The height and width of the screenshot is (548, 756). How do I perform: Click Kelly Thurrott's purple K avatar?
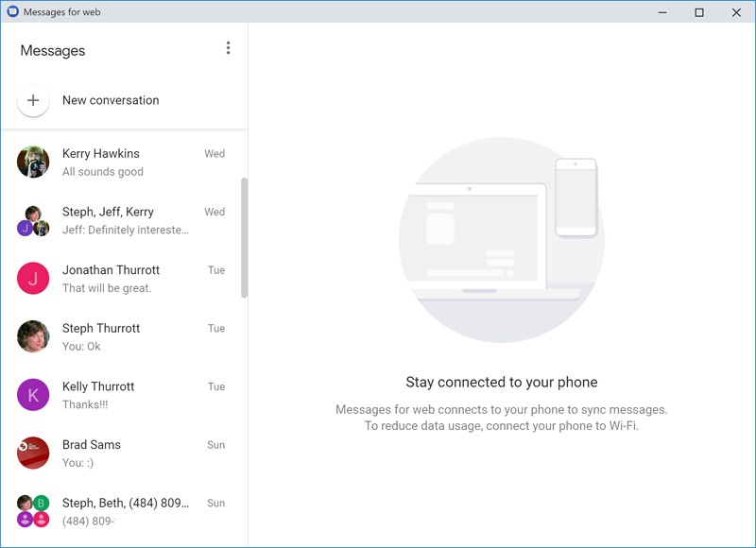tap(33, 395)
